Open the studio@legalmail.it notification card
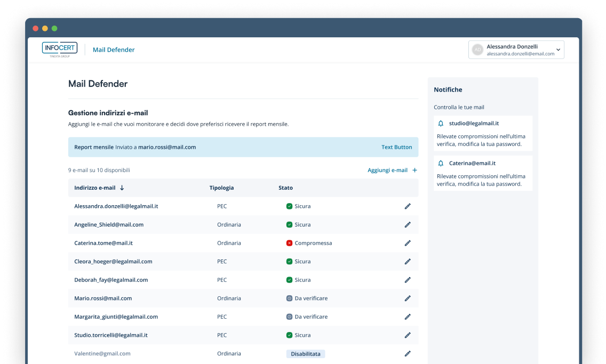606x364 pixels. pos(483,133)
